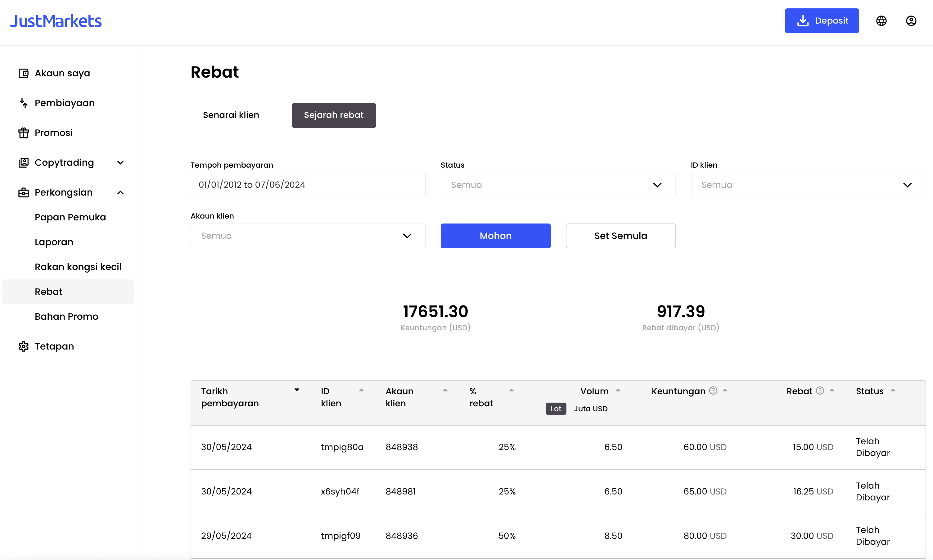Select Rebat in the sidebar

click(68, 292)
